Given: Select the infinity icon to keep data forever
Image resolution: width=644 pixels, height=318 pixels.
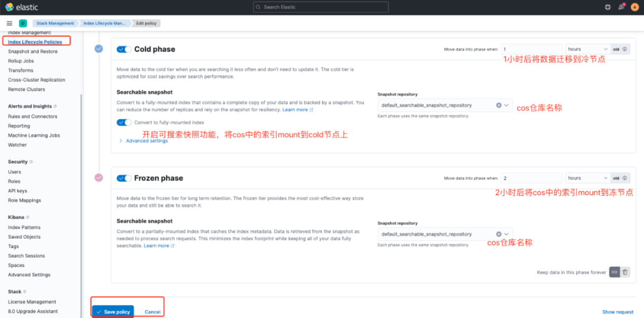Looking at the screenshot, I should coord(614,272).
